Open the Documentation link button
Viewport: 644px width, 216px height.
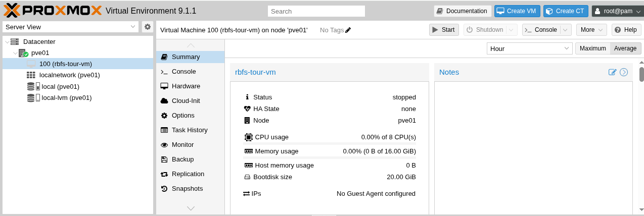tap(463, 11)
